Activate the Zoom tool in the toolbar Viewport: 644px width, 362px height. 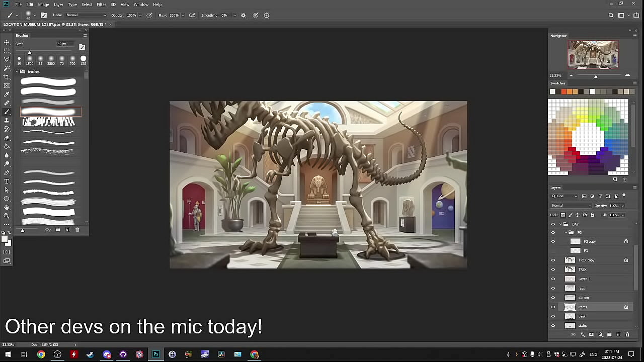[7, 216]
